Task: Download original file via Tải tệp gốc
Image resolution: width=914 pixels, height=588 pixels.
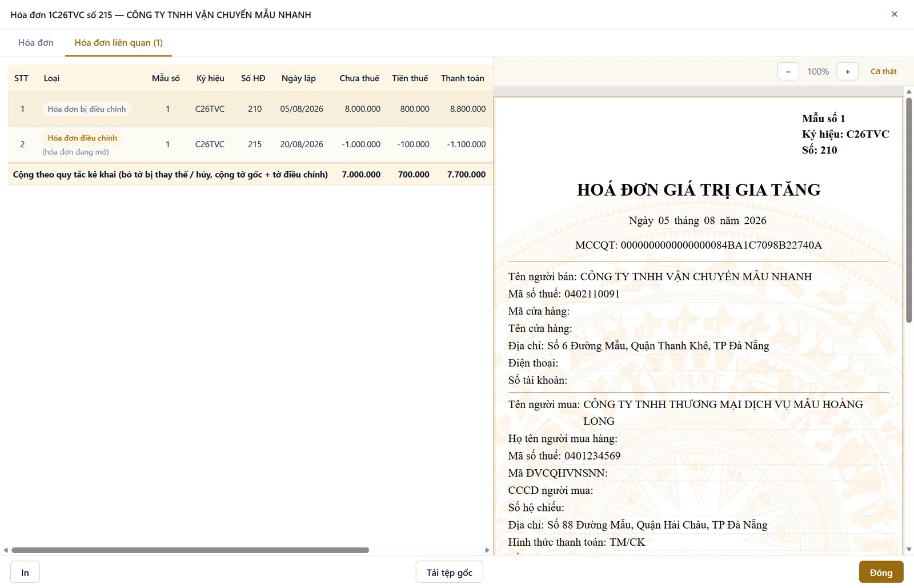Action: coord(449,573)
